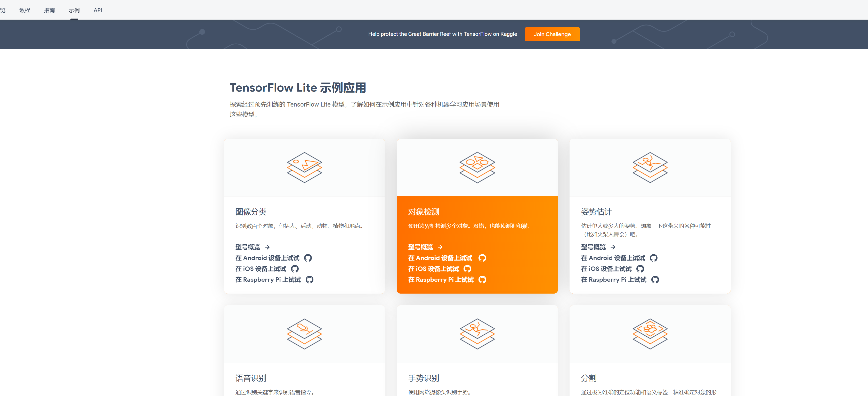Click GitHub icon for 对象检测 Android

pyautogui.click(x=482, y=258)
